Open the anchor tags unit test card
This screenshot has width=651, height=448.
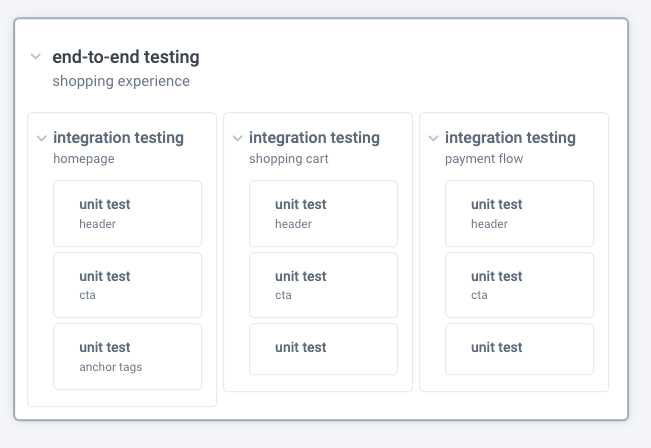click(x=127, y=357)
